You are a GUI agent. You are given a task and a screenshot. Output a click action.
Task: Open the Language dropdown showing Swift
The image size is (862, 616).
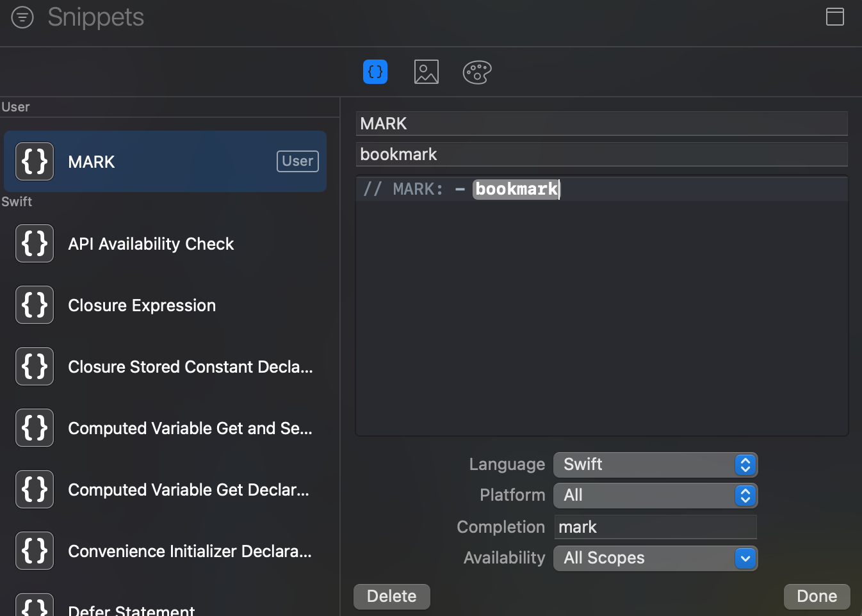tap(655, 464)
